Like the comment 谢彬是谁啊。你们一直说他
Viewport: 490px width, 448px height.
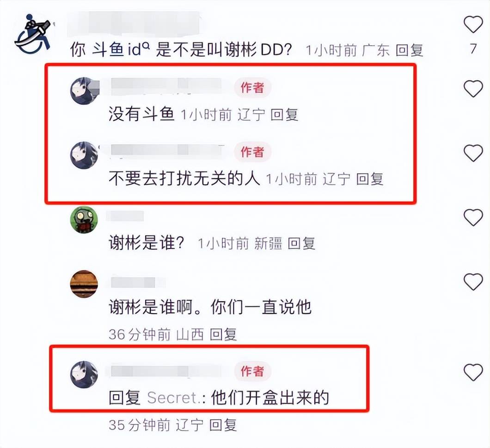[473, 282]
